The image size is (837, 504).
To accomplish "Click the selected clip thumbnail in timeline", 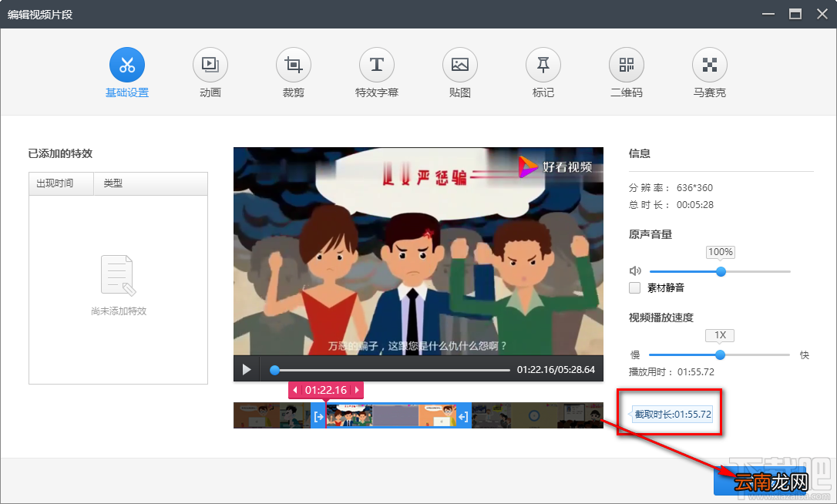I will [x=391, y=416].
